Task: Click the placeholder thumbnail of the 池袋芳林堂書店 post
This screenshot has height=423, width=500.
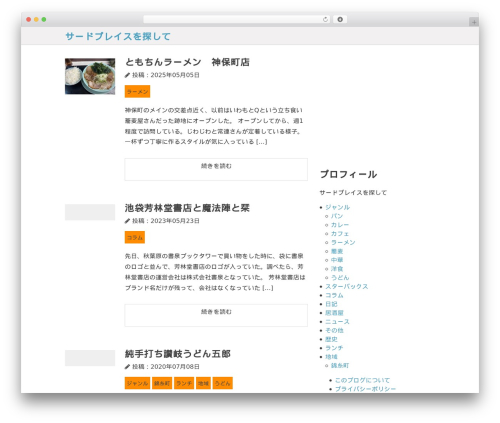Action: 90,212
